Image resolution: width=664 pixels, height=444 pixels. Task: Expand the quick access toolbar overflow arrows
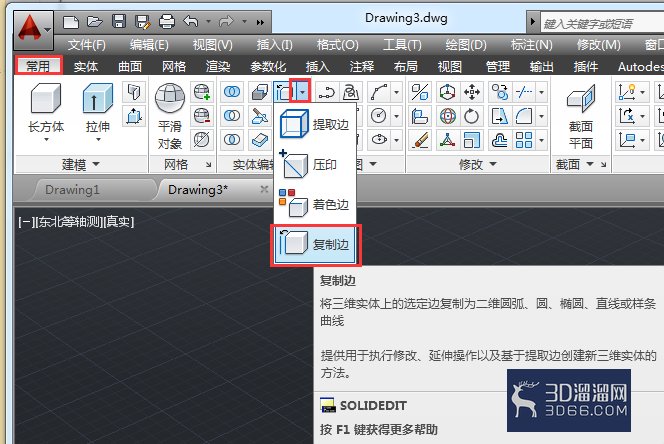260,22
